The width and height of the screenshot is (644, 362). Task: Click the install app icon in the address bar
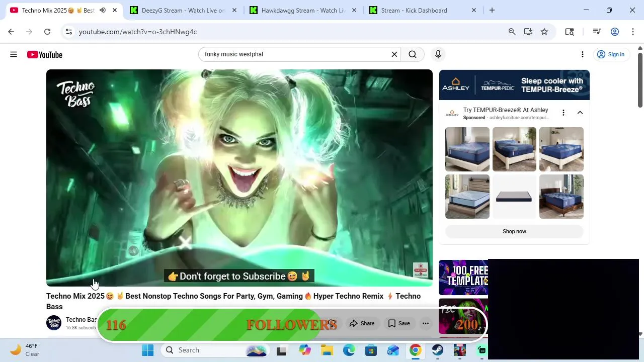click(x=528, y=32)
